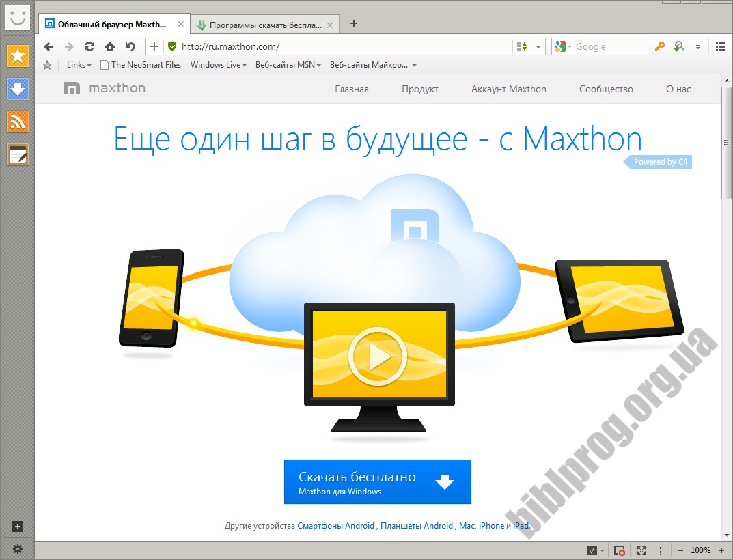
Task: Open sidebar settings gear icon
Action: tap(17, 549)
